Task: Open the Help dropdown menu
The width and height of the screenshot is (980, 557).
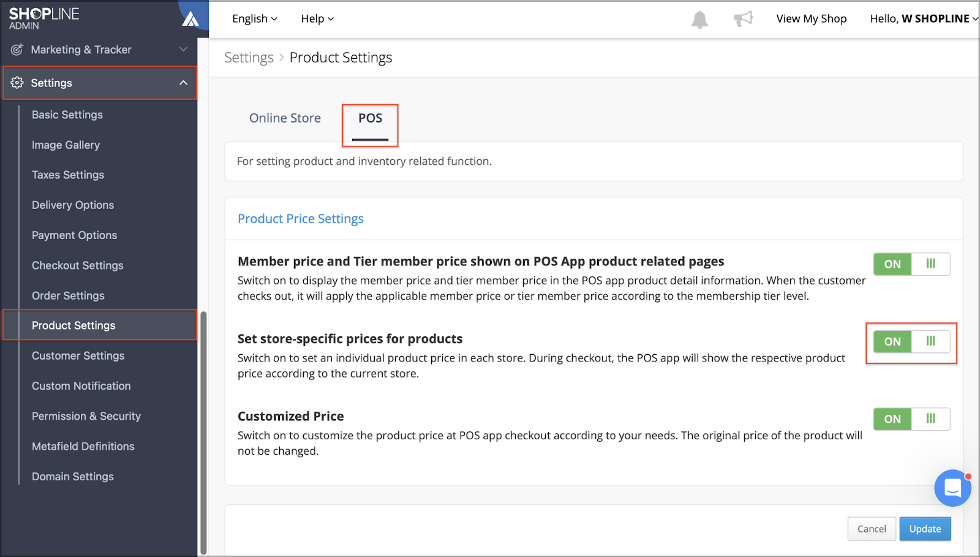Action: 317,19
